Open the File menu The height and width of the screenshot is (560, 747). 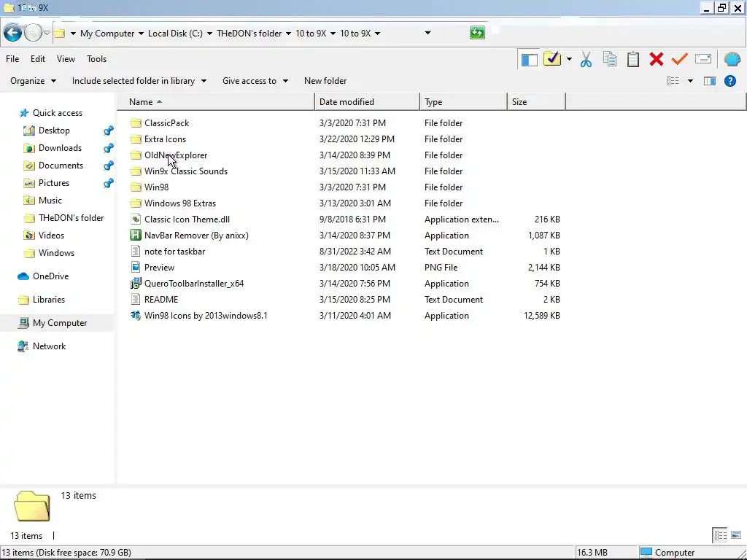[12, 59]
